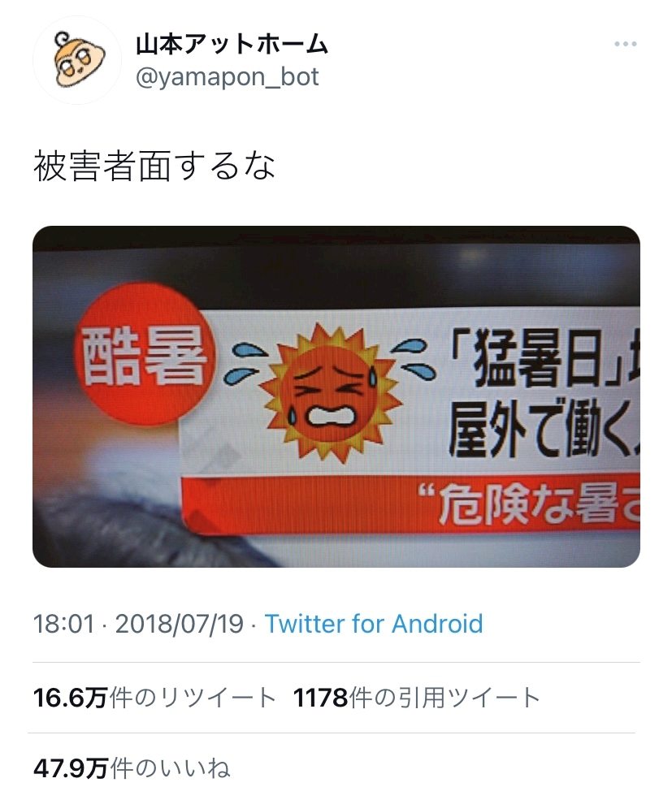672x800 pixels.
Task: Open the @yamapon_bot handle profile
Action: (228, 77)
